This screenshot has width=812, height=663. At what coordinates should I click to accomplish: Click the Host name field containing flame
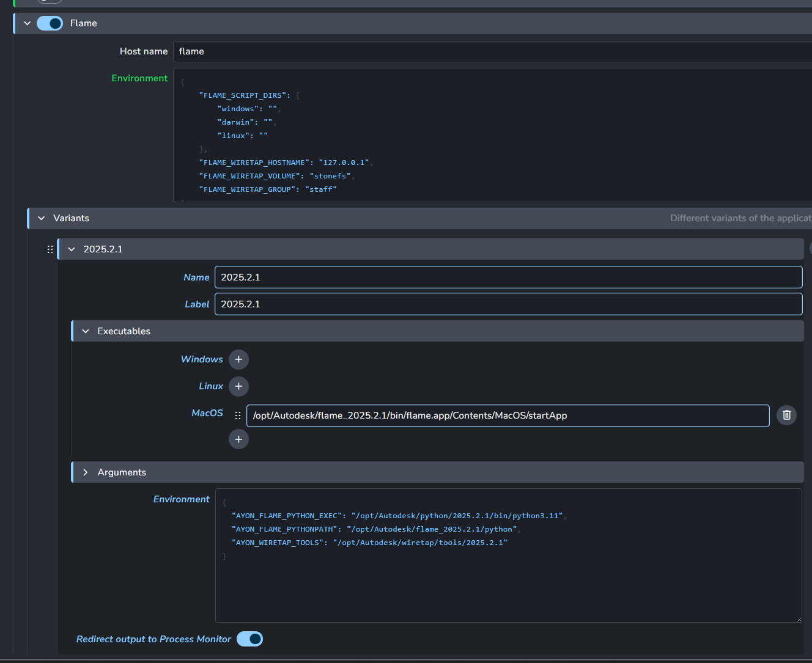[x=489, y=51]
